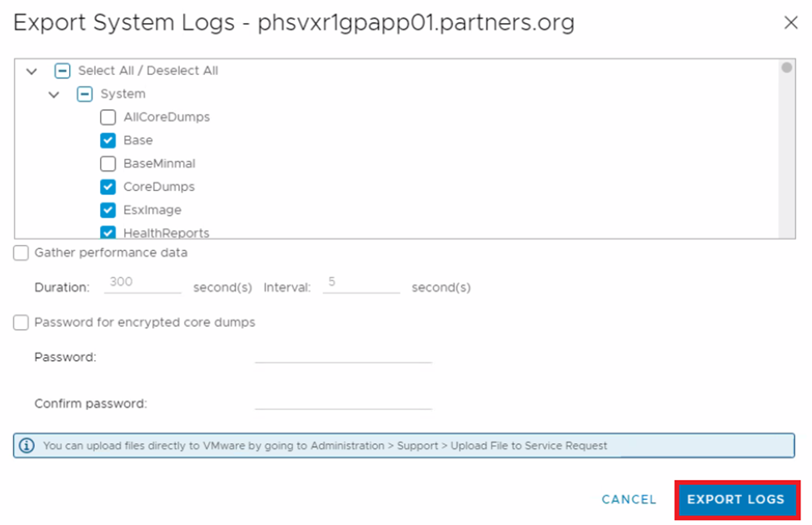Click the Duration seconds field

(x=142, y=283)
